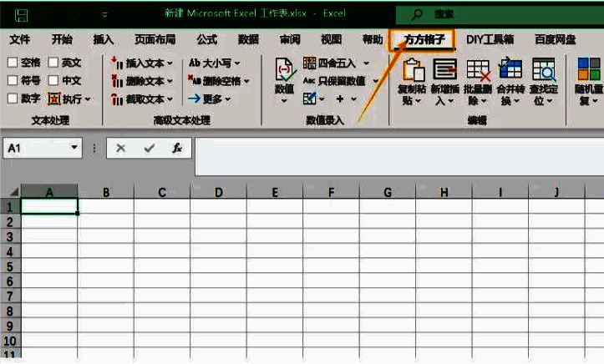Click the 执行 button
The width and height of the screenshot is (604, 364).
tap(69, 99)
